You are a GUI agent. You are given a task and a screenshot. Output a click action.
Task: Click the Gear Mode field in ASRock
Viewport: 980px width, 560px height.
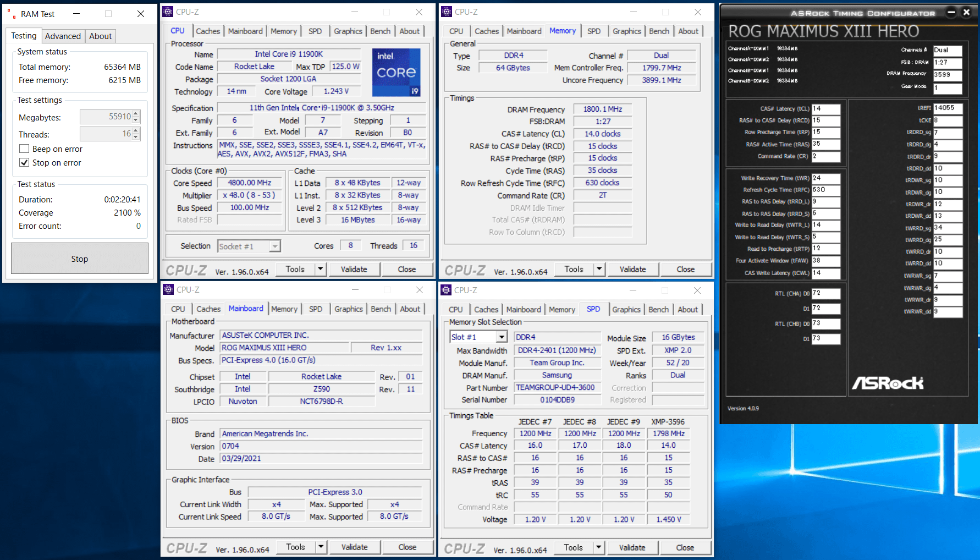(948, 88)
